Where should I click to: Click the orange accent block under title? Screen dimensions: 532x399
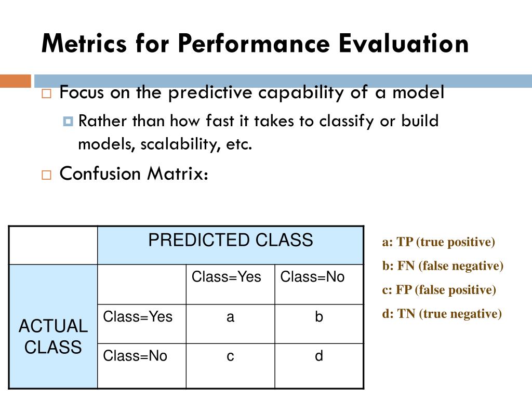coord(16,81)
